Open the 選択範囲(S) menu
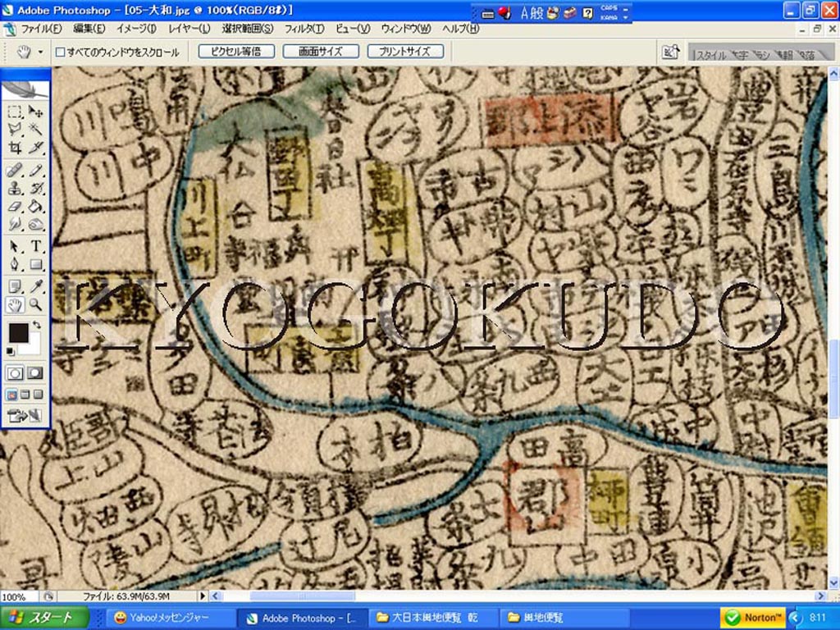Image resolution: width=840 pixels, height=630 pixels. 248,29
